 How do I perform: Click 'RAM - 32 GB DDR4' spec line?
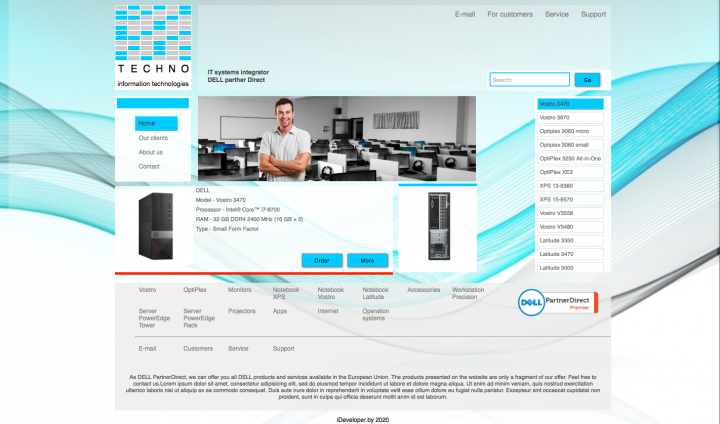click(x=249, y=219)
